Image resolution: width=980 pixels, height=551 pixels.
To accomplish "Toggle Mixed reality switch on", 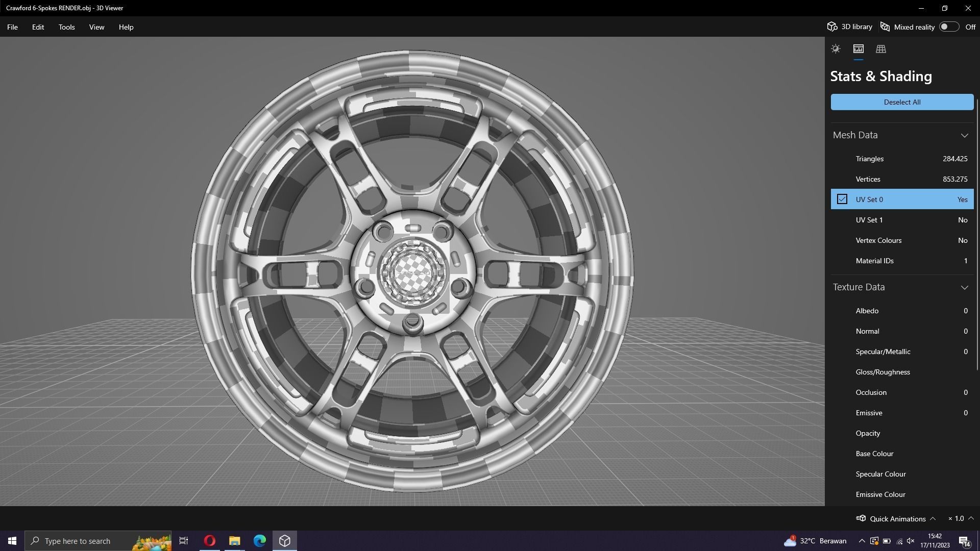I will coord(949,27).
